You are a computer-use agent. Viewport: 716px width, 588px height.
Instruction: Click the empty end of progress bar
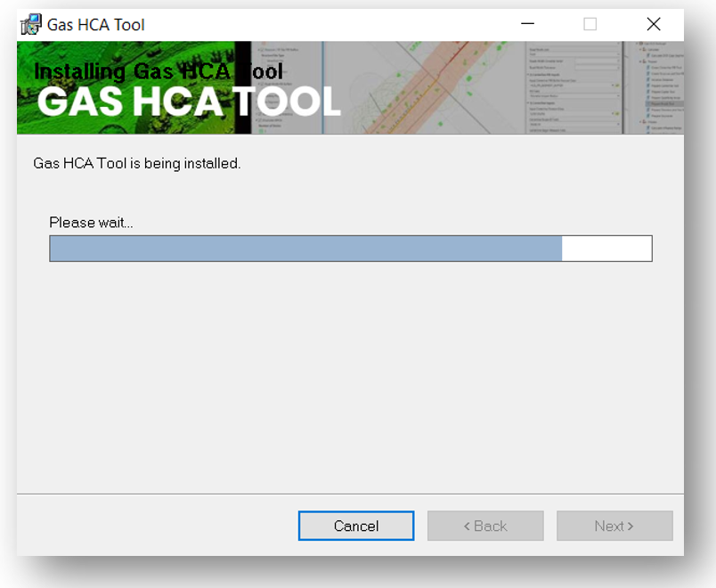tap(606, 249)
